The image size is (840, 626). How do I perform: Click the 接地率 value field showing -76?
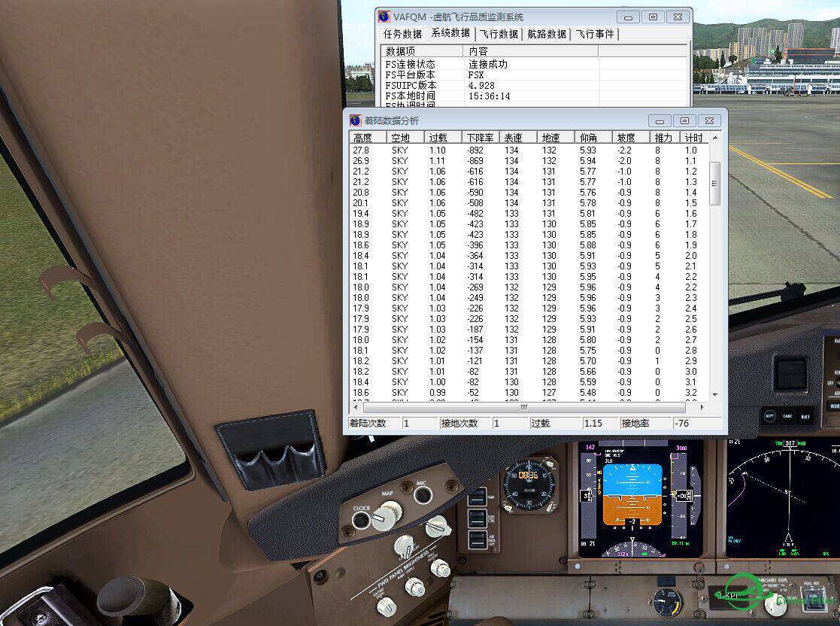[696, 423]
